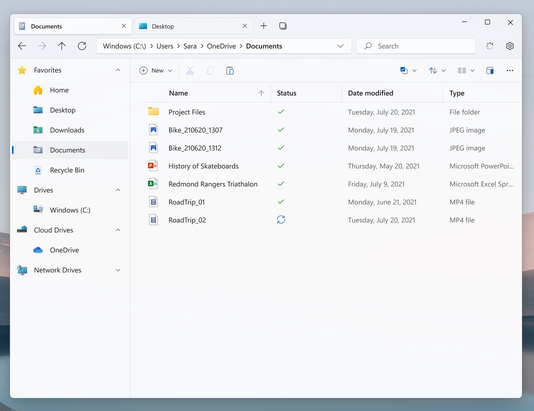The image size is (534, 411).
Task: Select Redmond Rangers Triathalon spreadsheet
Action: [331, 184]
